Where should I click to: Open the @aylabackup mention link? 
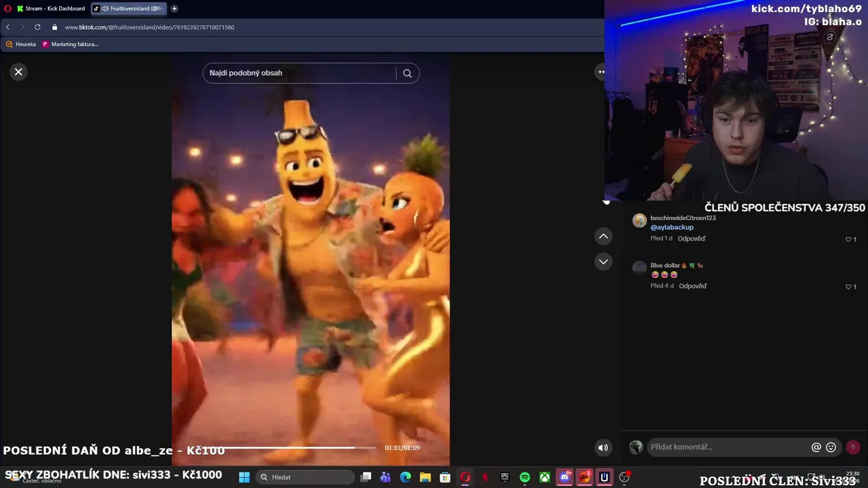[672, 228]
